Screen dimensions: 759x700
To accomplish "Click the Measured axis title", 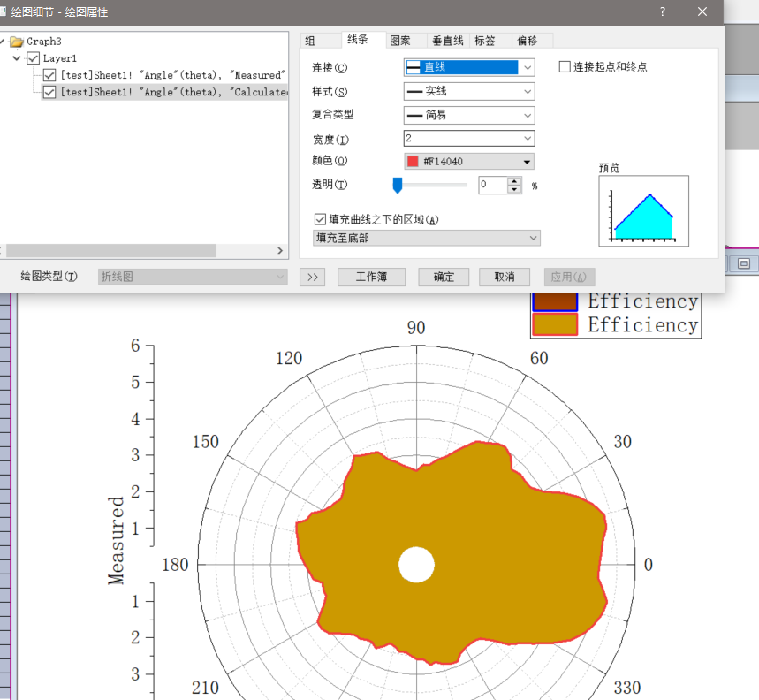I will pyautogui.click(x=117, y=540).
